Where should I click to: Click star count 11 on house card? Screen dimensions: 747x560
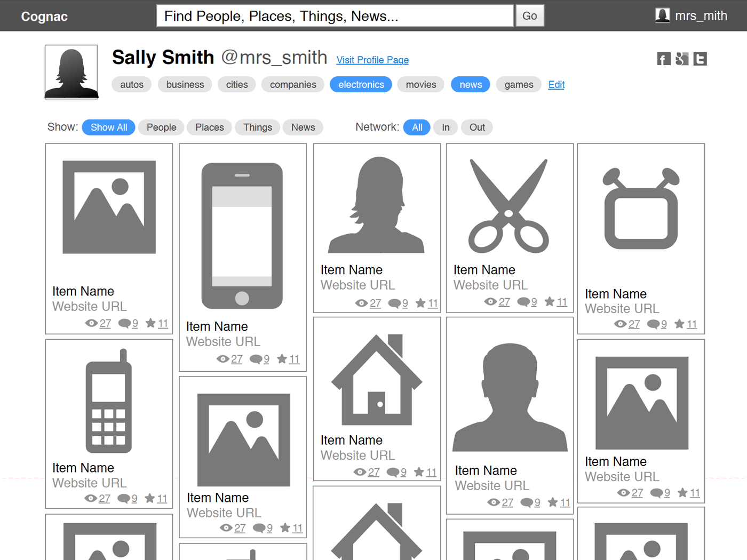point(431,472)
